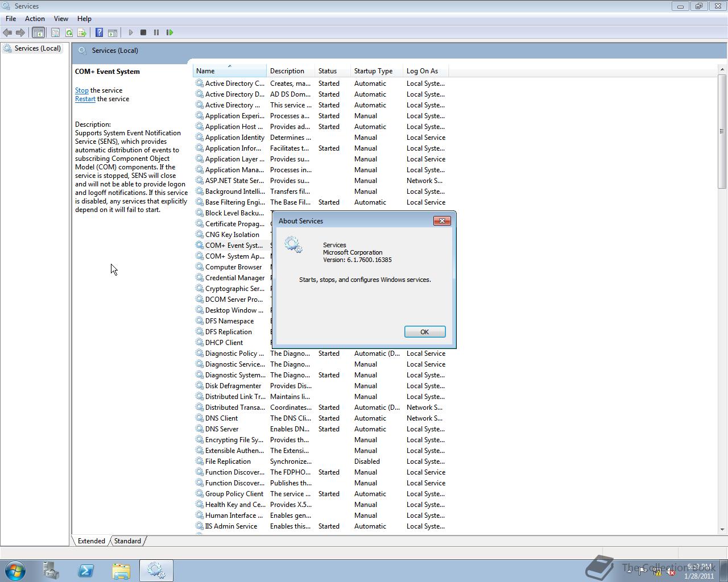728x582 pixels.
Task: Click the Refresh toolbar icon
Action: click(69, 32)
